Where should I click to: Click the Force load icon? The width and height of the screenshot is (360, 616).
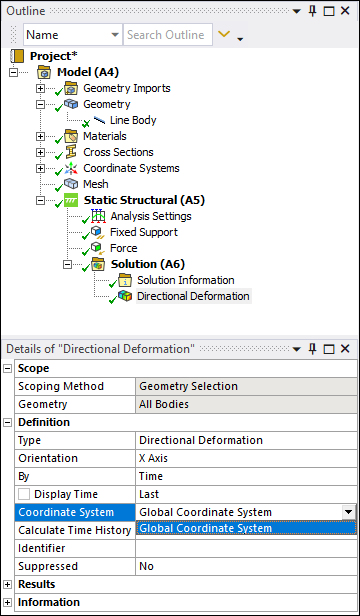(97, 248)
